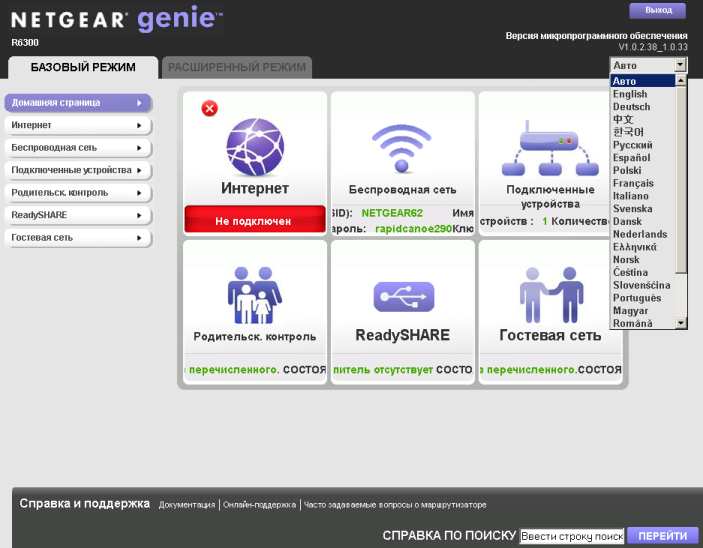Viewport: 703px width, 548px height.
Task: Switch to РАСШИРЕННЫЙ РЕЖИМ tab
Action: coord(237,67)
